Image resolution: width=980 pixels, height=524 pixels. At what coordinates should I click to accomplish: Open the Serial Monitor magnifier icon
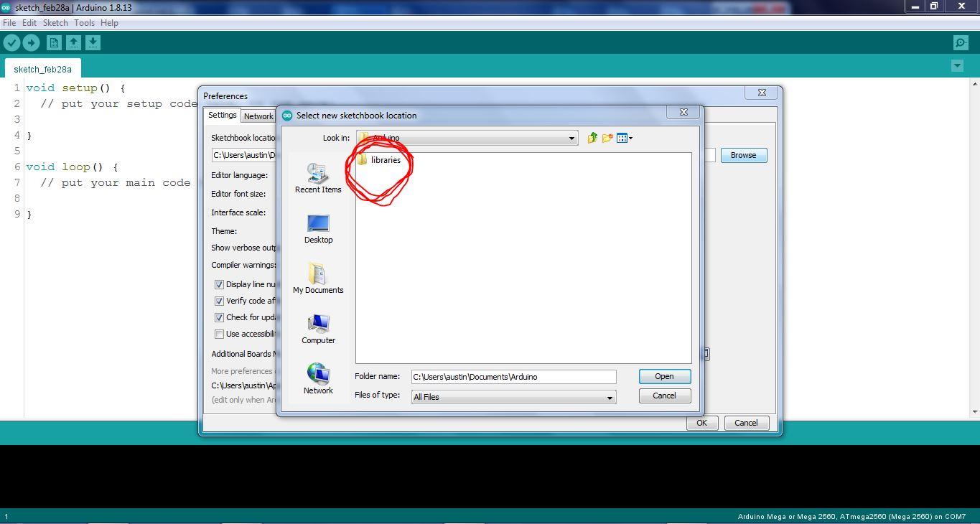point(961,43)
